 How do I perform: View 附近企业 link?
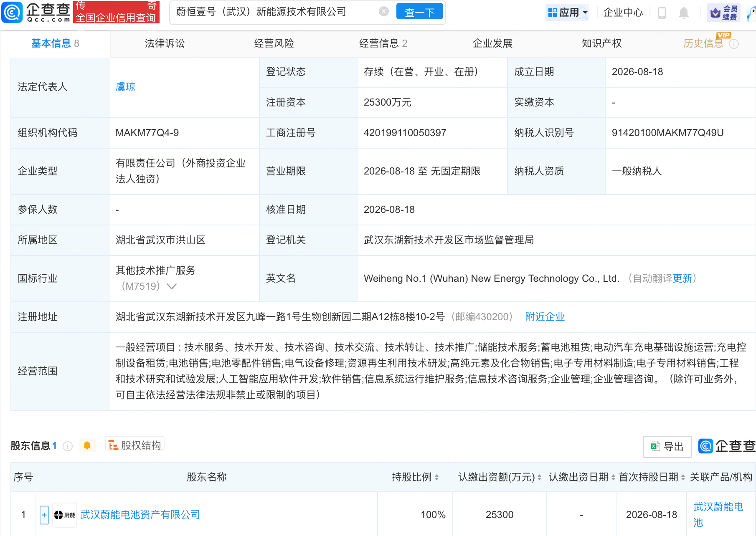click(x=545, y=317)
